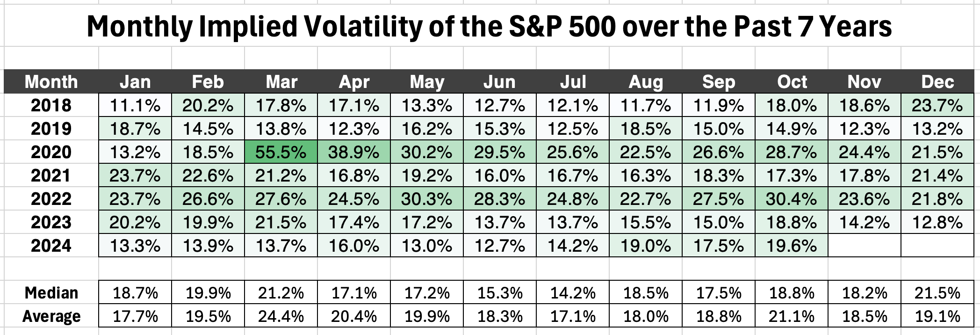
Task: Click the 12.8% cell for December 2023
Action: 937,222
